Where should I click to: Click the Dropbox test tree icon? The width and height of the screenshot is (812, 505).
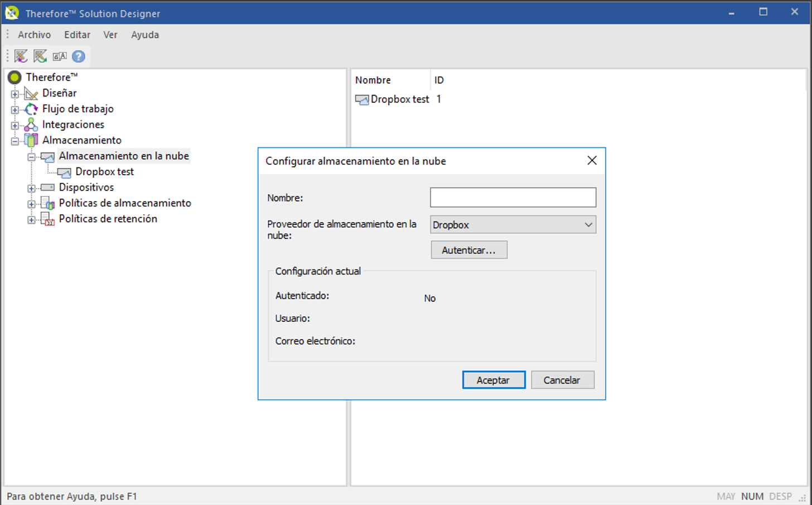pos(64,172)
